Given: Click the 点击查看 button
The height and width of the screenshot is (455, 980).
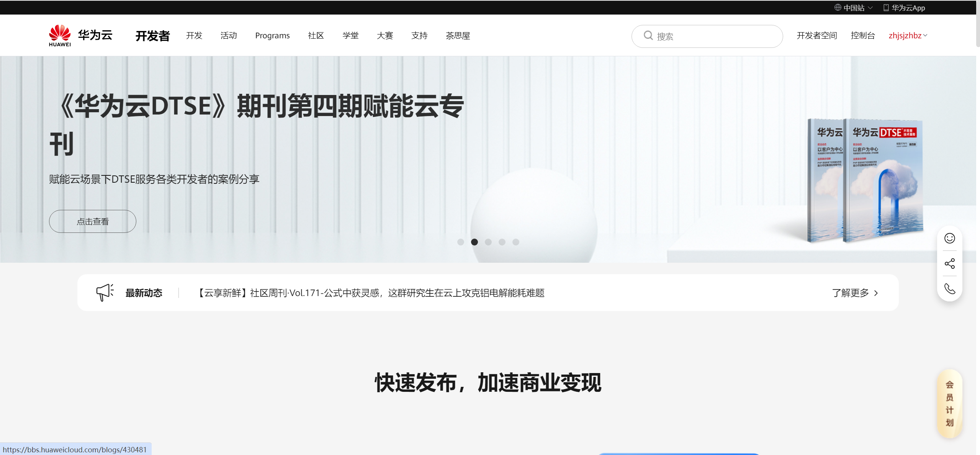Looking at the screenshot, I should [x=93, y=221].
